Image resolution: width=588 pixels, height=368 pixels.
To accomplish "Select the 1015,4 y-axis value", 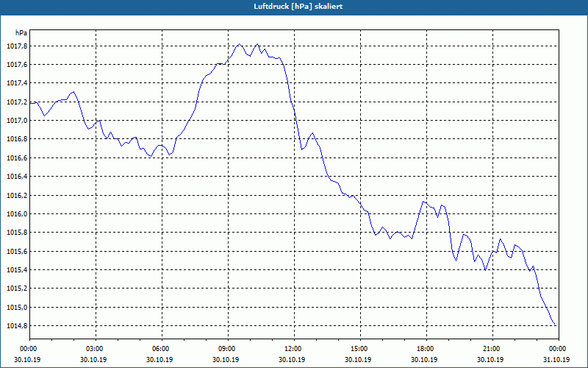I will 17,269.
